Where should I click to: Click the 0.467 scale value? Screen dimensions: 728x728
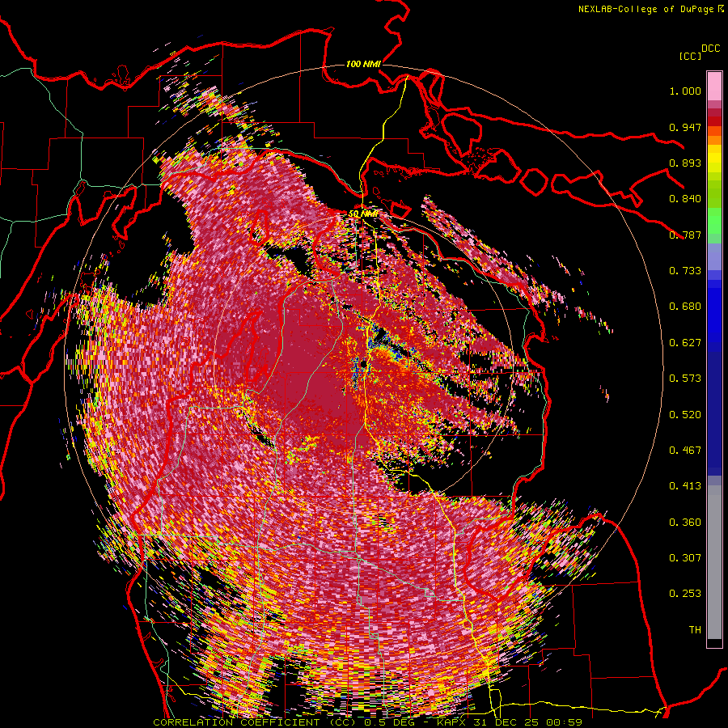[x=685, y=451]
